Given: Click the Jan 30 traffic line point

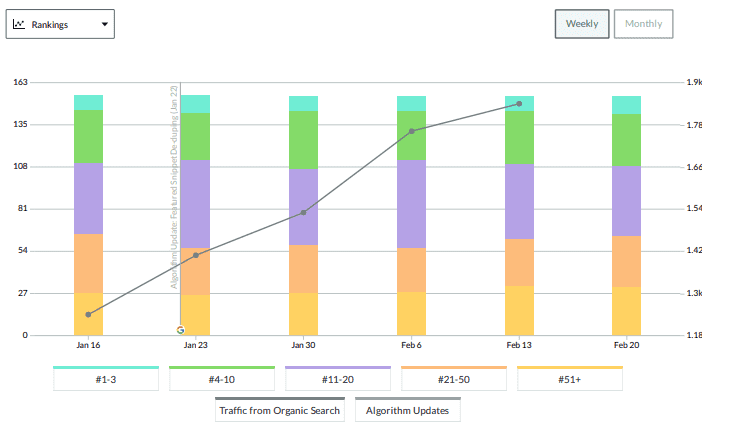Looking at the screenshot, I should pos(304,212).
